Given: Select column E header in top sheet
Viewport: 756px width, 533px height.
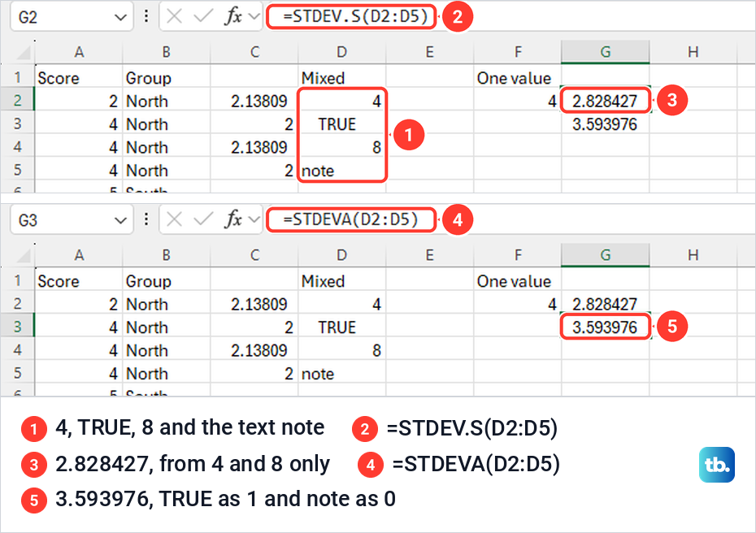Looking at the screenshot, I should pyautogui.click(x=429, y=52).
